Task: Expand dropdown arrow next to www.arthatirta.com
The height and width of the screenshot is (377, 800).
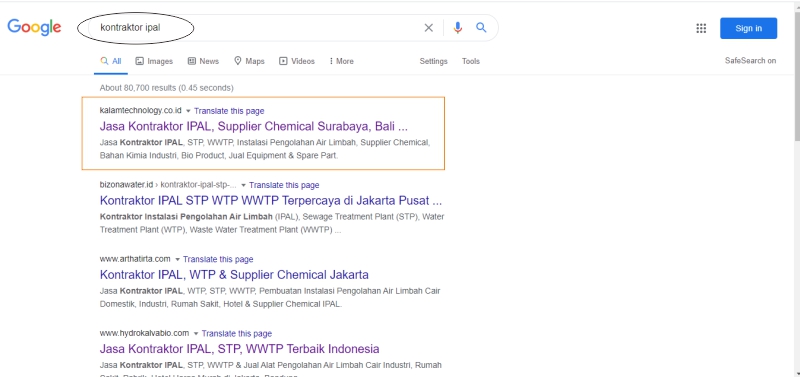Action: coord(178,260)
